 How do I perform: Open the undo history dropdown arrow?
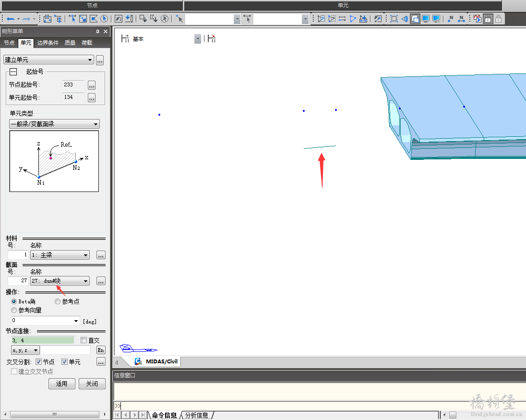(18, 19)
